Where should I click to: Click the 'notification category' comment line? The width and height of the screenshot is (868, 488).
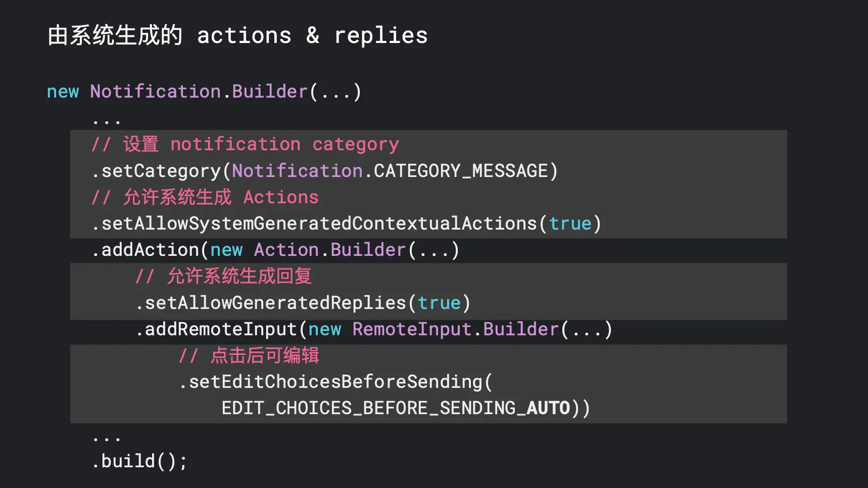(x=245, y=145)
